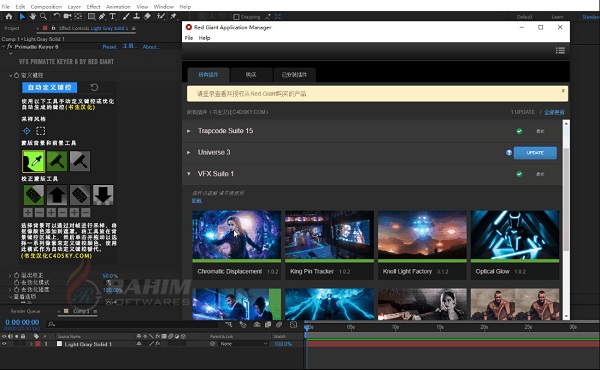The height and width of the screenshot is (370, 600).
Task: Open the Animation menu
Action: click(118, 7)
